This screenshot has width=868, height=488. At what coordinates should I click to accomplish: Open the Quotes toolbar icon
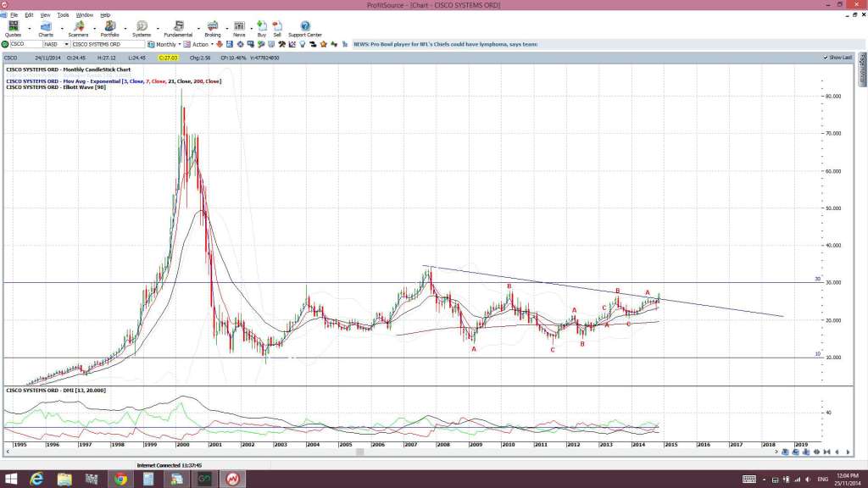[x=13, y=29]
